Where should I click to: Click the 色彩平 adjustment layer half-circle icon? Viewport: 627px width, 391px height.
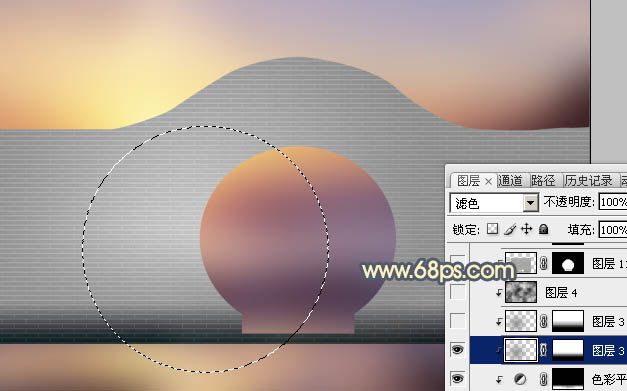(520, 379)
